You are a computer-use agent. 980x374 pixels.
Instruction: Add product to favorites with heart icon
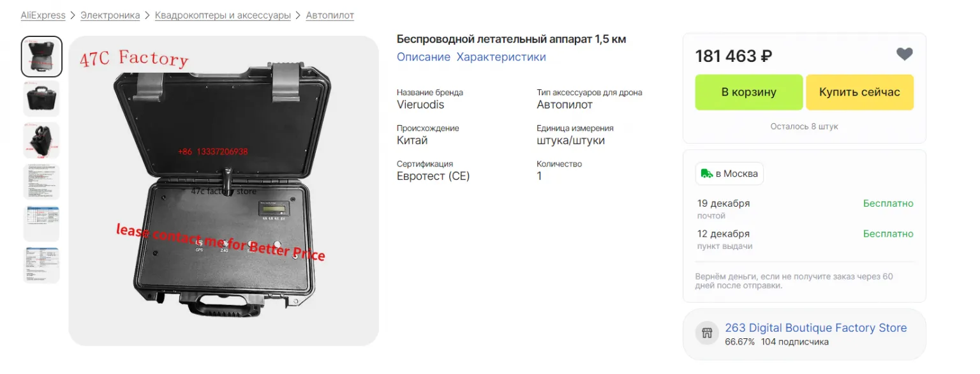[904, 55]
